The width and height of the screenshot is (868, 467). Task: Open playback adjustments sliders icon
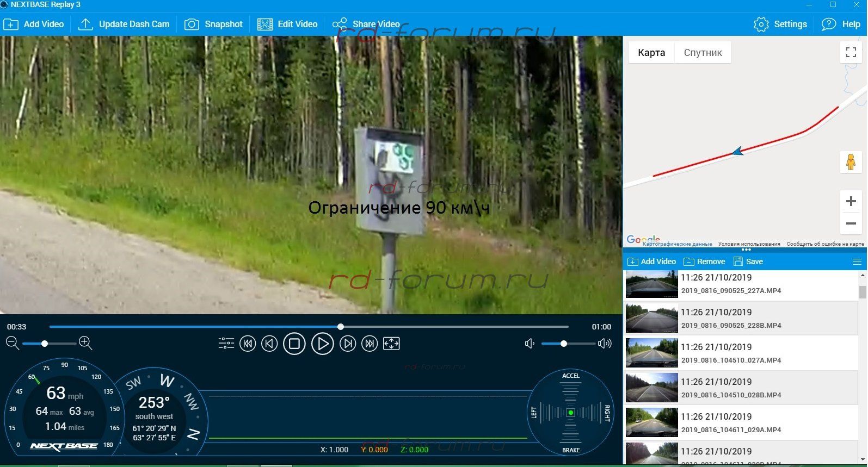tap(226, 344)
